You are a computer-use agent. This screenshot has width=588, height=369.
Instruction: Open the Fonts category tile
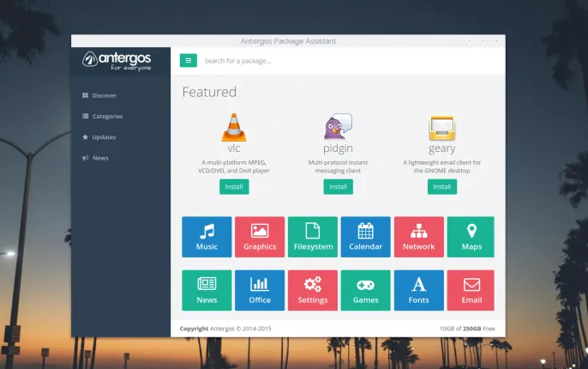point(419,290)
